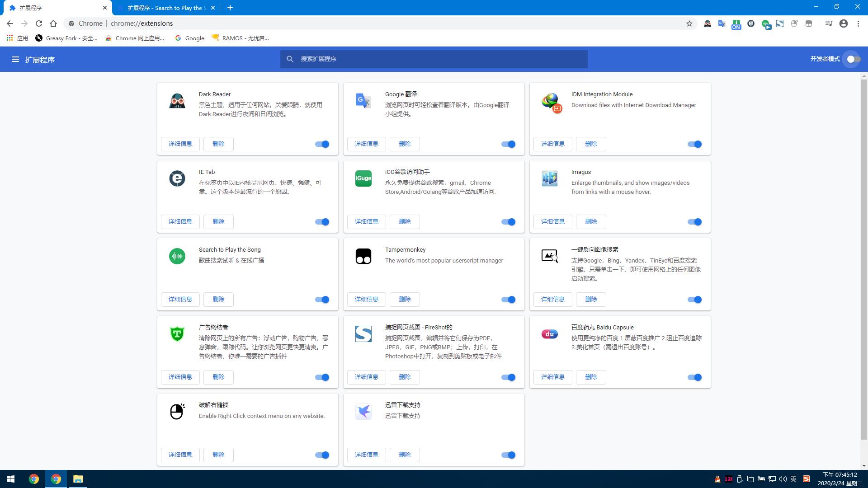Open 详细信息 for 破解右键锁
Image resolution: width=868 pixels, height=488 pixels.
[180, 455]
